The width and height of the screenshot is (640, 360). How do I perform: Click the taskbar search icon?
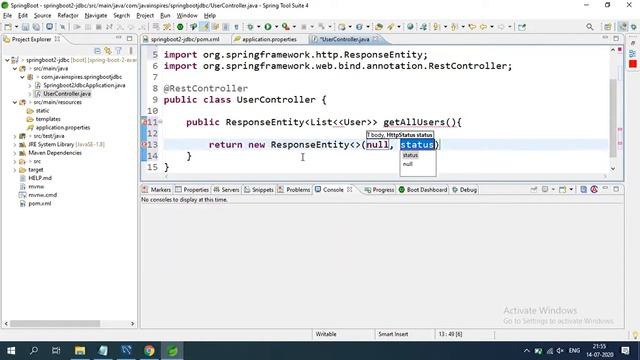click(x=34, y=351)
